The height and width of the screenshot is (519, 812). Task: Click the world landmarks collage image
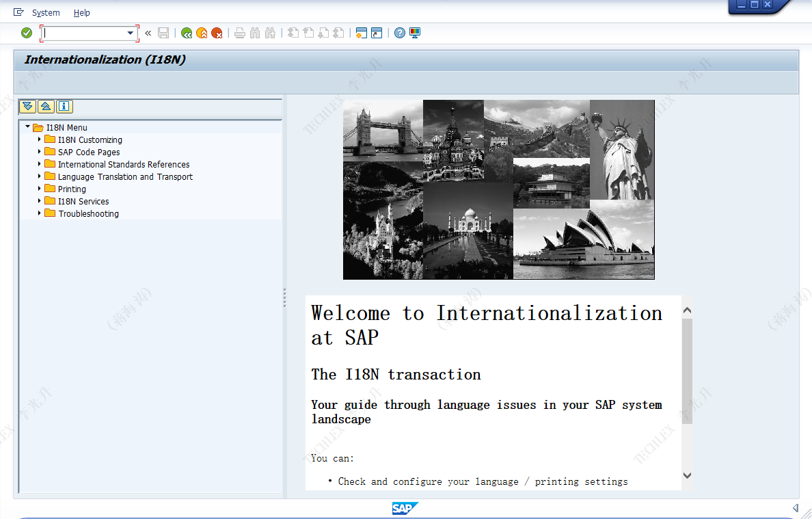[x=499, y=189]
